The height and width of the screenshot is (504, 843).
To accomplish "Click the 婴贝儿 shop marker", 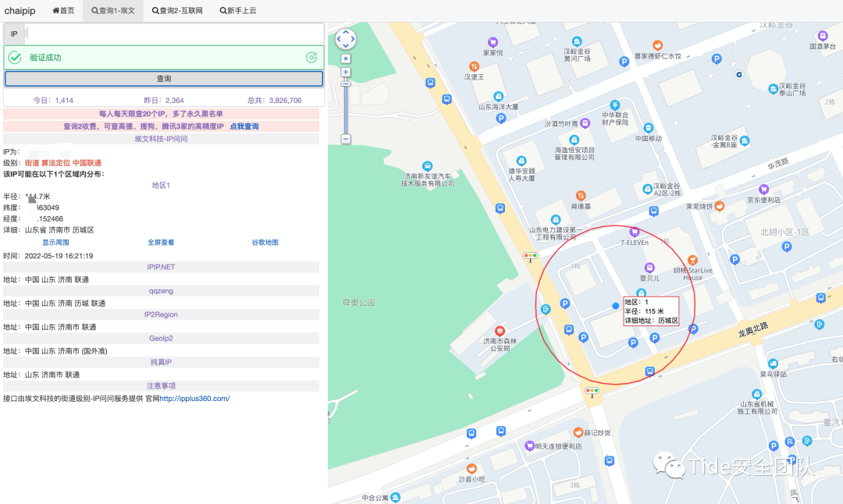I will pos(649,268).
